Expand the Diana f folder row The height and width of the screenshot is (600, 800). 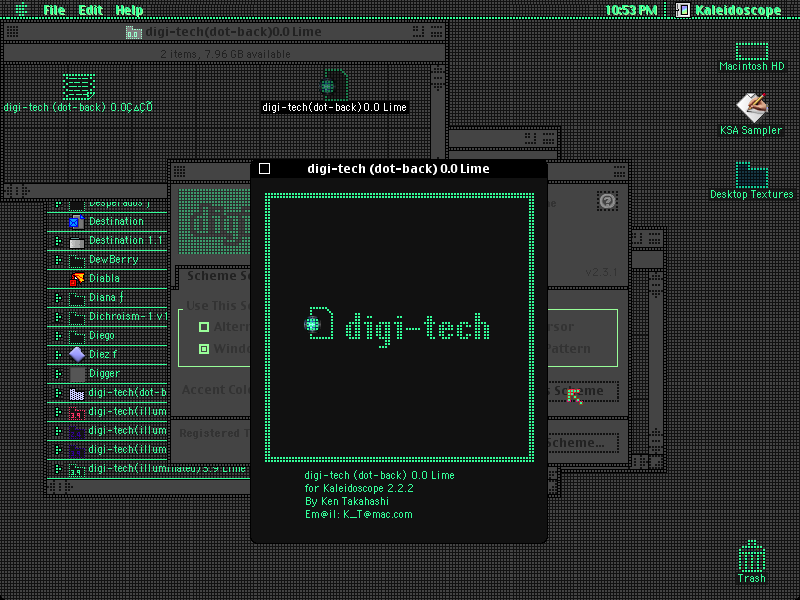point(58,298)
